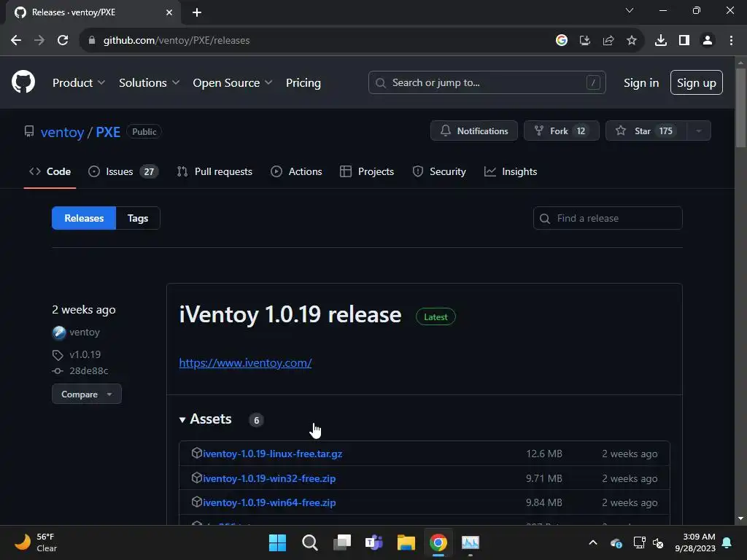The height and width of the screenshot is (560, 747).
Task: Open ventoy author profile link
Action: (x=85, y=332)
